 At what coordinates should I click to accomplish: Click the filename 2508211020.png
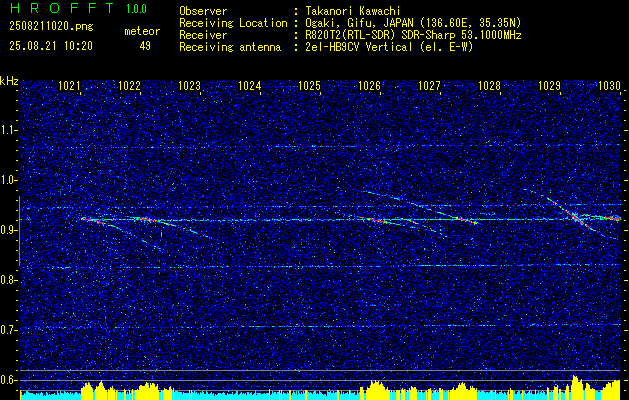pyautogui.click(x=51, y=27)
